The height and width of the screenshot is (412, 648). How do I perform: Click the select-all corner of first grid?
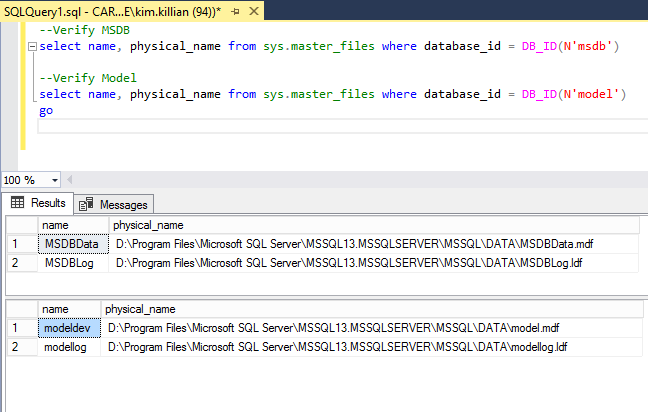20,225
